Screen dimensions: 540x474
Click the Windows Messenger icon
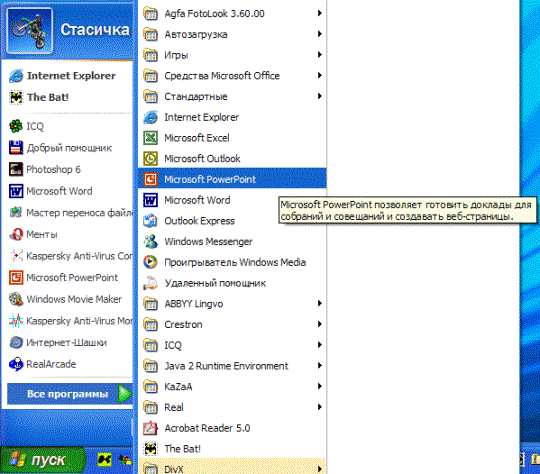[150, 241]
